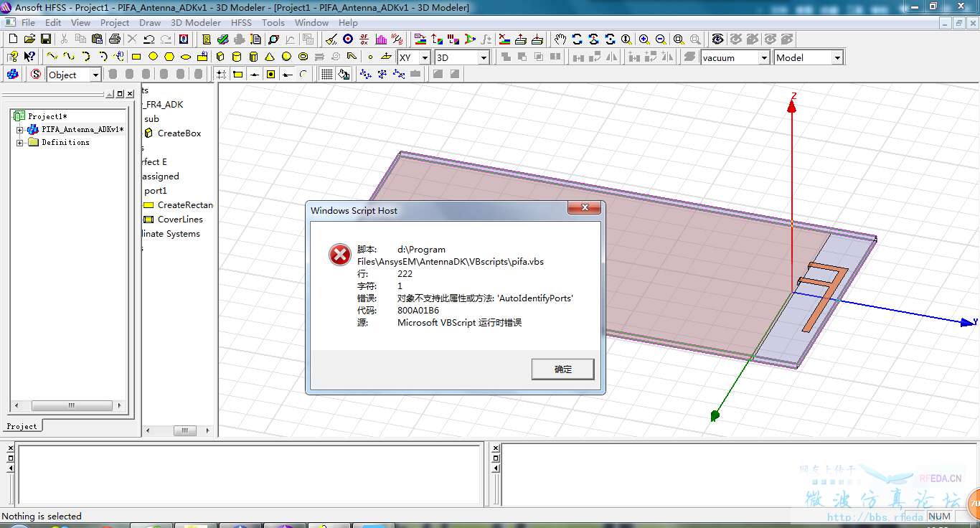Expand the PIFA_Antenna_ADKv1 tree node
This screenshot has height=528, width=980.
coord(20,130)
